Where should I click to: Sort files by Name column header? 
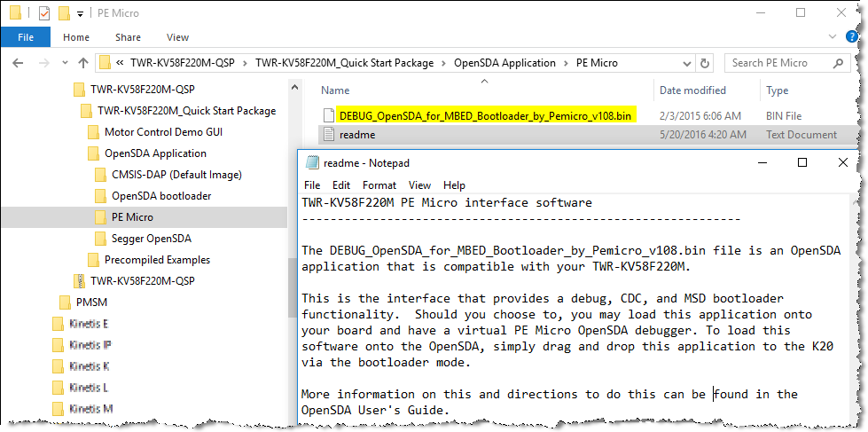(x=335, y=90)
